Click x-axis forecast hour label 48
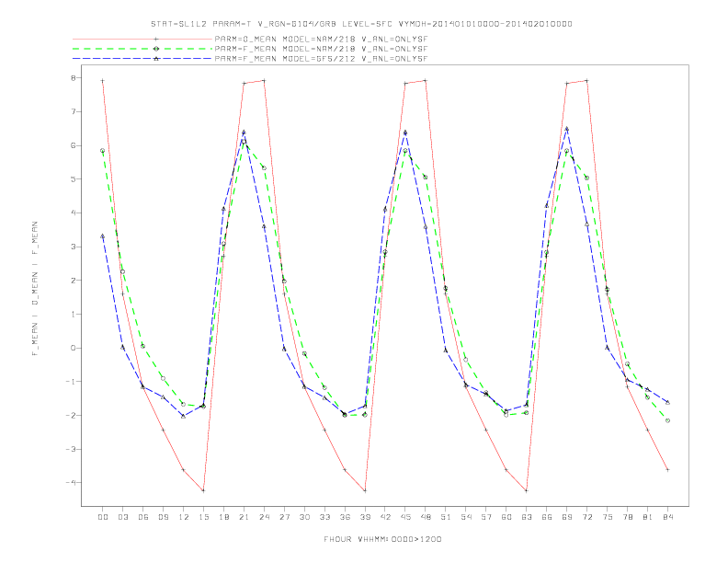 pyautogui.click(x=426, y=517)
